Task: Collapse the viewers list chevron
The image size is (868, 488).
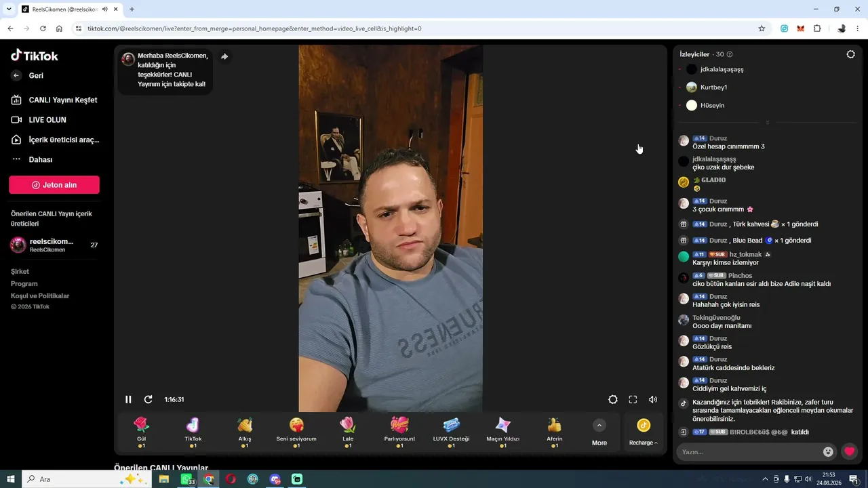Action: tap(768, 123)
